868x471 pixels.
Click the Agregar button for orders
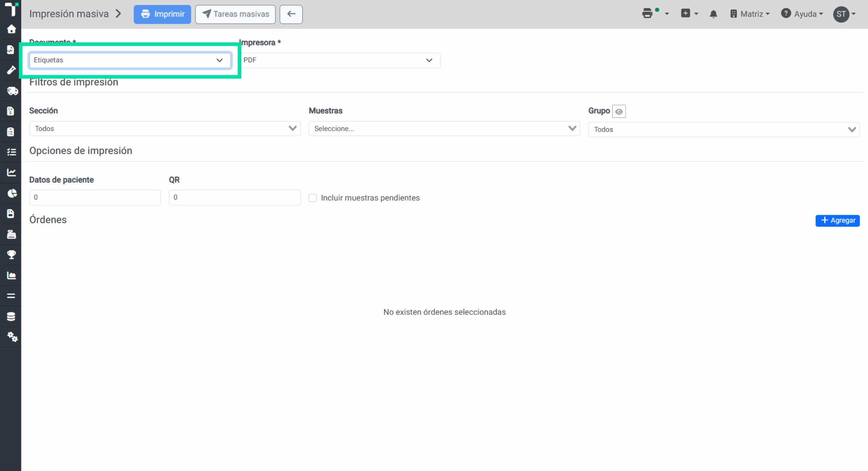(x=838, y=220)
